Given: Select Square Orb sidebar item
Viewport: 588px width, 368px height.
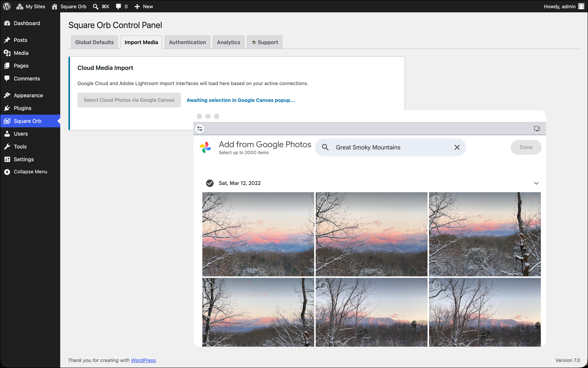Looking at the screenshot, I should point(30,121).
